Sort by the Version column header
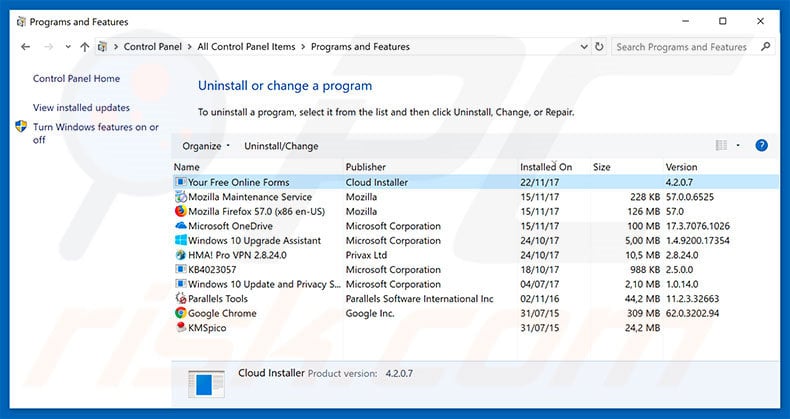This screenshot has height=419, width=790. point(681,167)
